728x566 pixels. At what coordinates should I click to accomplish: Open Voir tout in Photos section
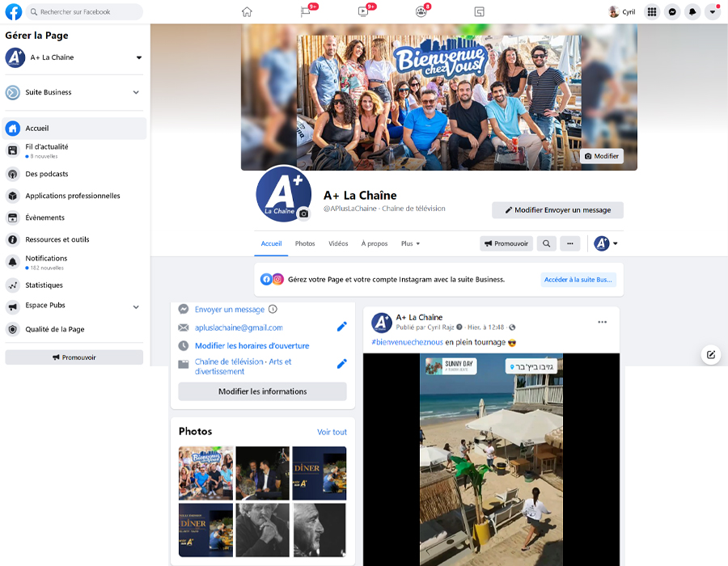pyautogui.click(x=331, y=432)
